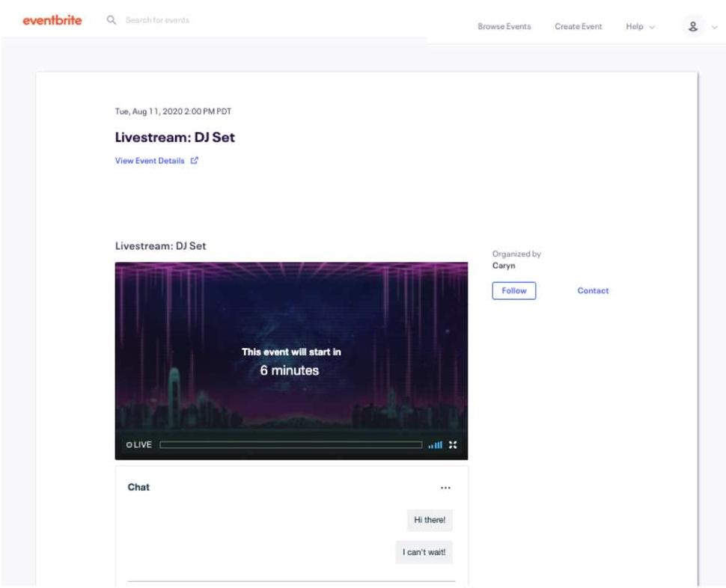This screenshot has height=588, width=726.
Task: Expand the Help dropdown
Action: [638, 25]
